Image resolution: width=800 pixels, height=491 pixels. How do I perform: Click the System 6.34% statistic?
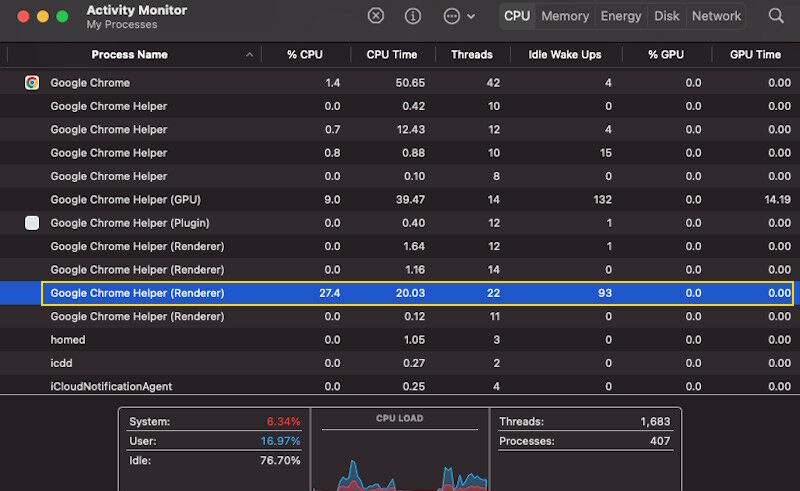coord(214,422)
